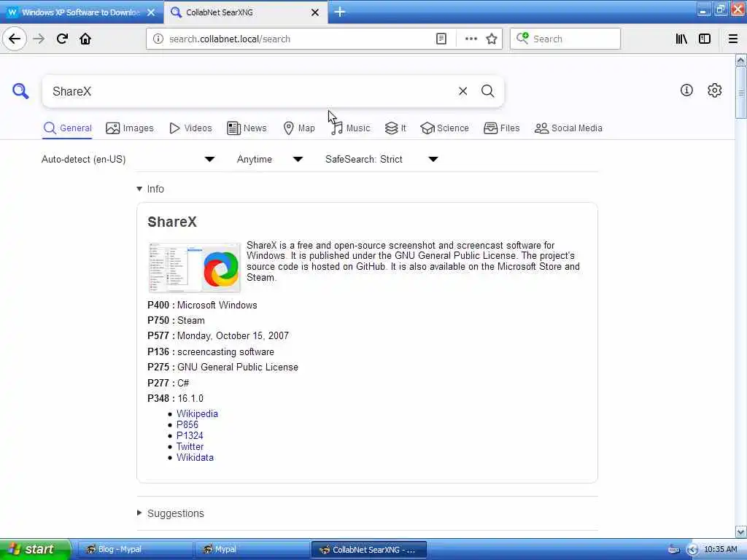The width and height of the screenshot is (747, 560).
Task: Click the ShareX infobox heading
Action: coord(172,222)
